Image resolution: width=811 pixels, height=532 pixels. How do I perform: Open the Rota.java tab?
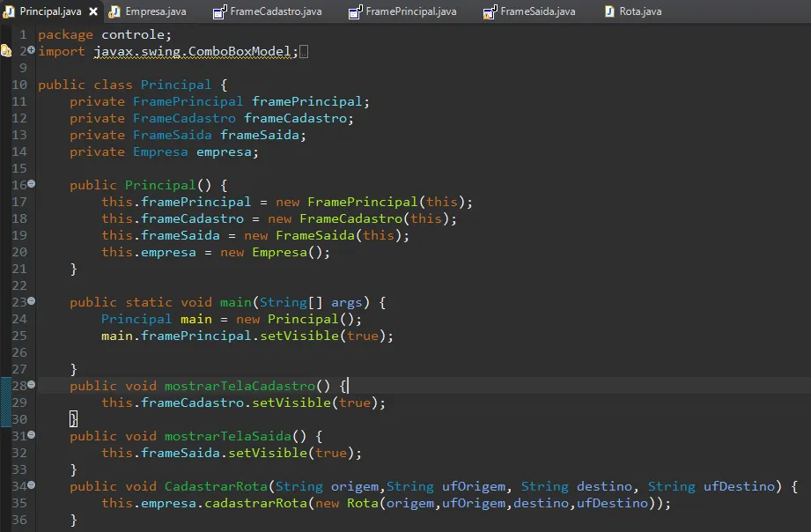tap(633, 11)
